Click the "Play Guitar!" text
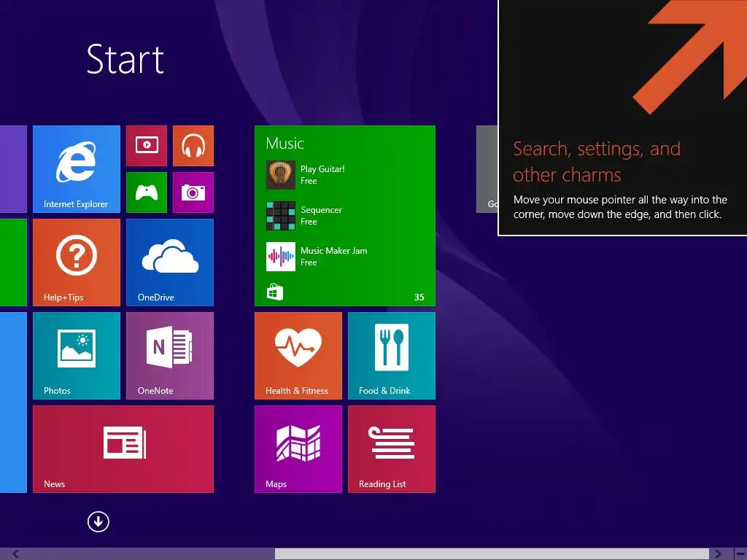 [x=322, y=169]
